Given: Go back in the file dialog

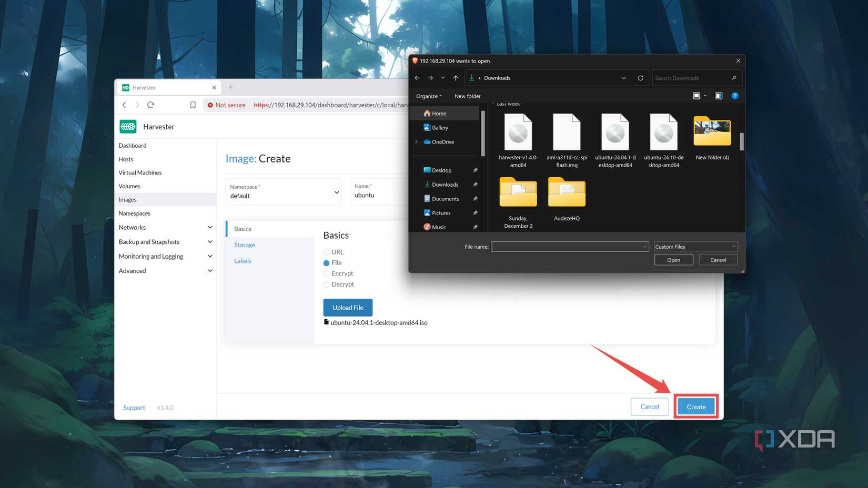Looking at the screenshot, I should tap(417, 78).
